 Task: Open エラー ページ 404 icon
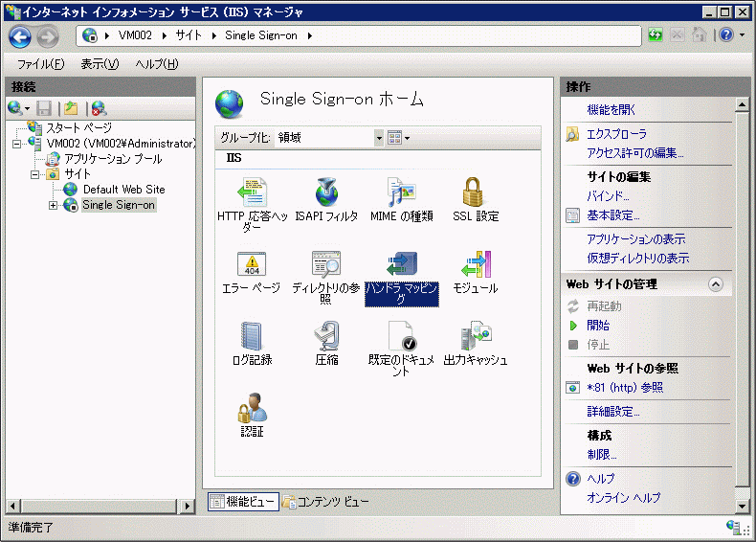(x=252, y=263)
